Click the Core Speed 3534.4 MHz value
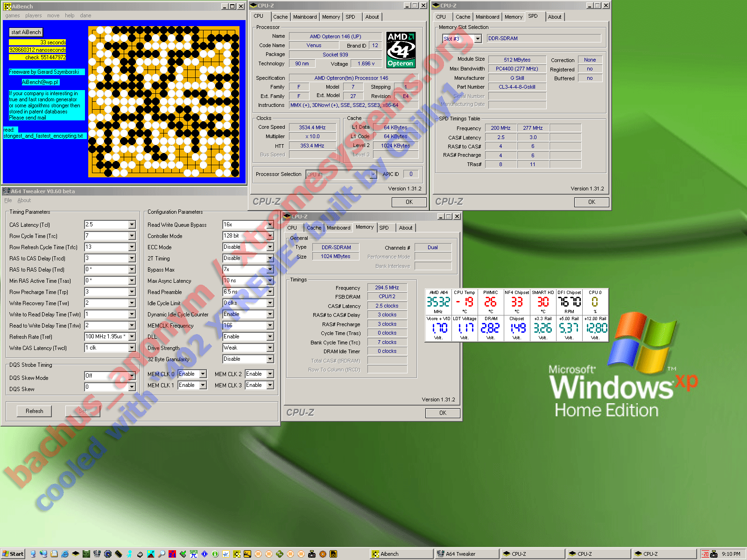Screen dimensions: 747x560 tap(312, 127)
